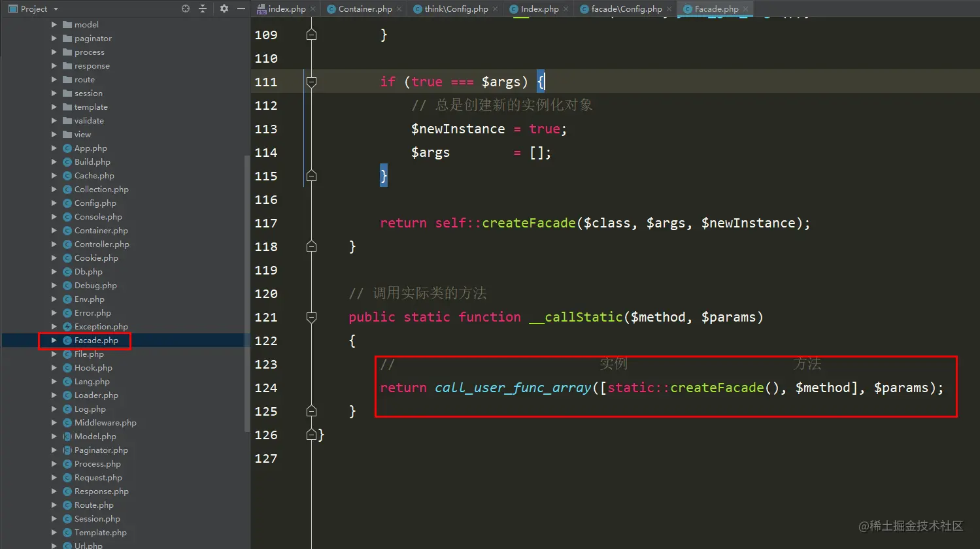This screenshot has height=549, width=980.
Task: Select Log.php in the project tree
Action: (x=90, y=409)
